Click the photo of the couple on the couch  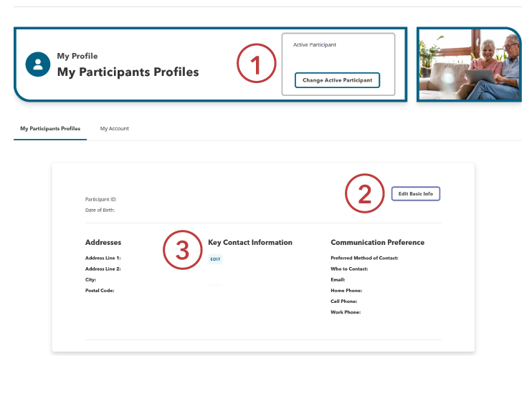469,65
